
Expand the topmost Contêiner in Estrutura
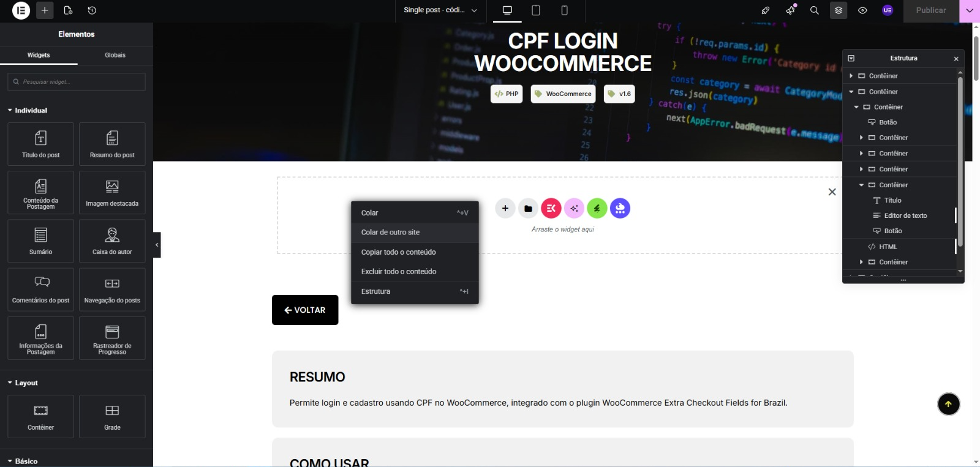[851, 76]
